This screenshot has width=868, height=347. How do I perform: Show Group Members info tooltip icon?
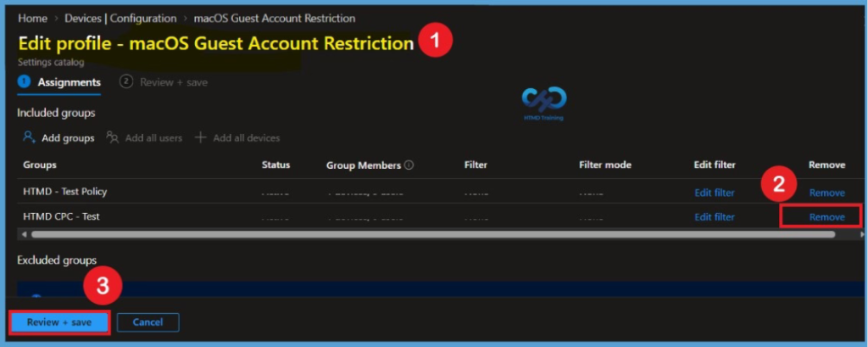(409, 165)
